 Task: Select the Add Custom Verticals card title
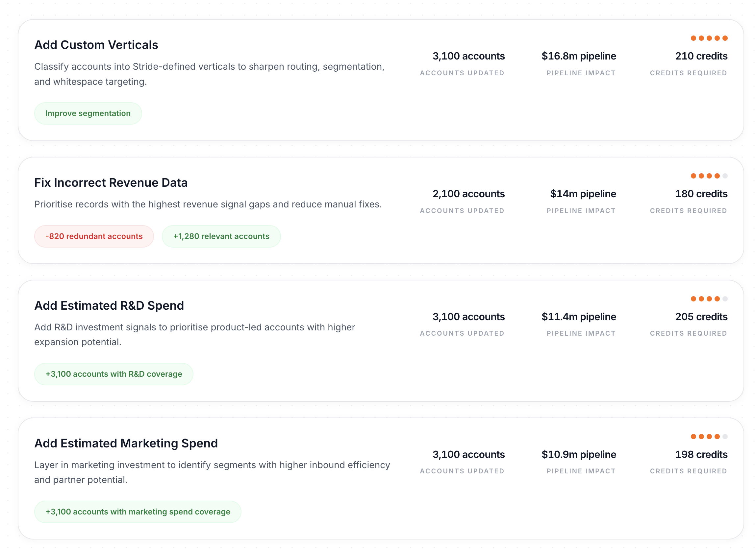(96, 45)
